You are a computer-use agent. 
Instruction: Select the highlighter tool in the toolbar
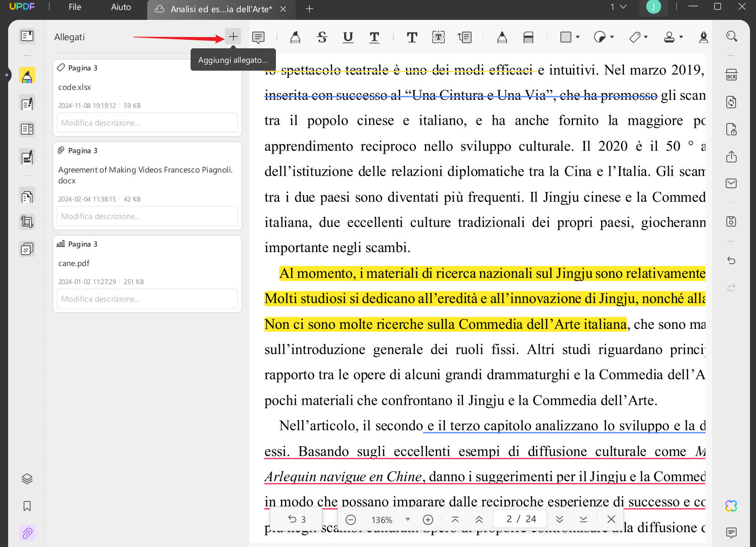click(x=295, y=37)
